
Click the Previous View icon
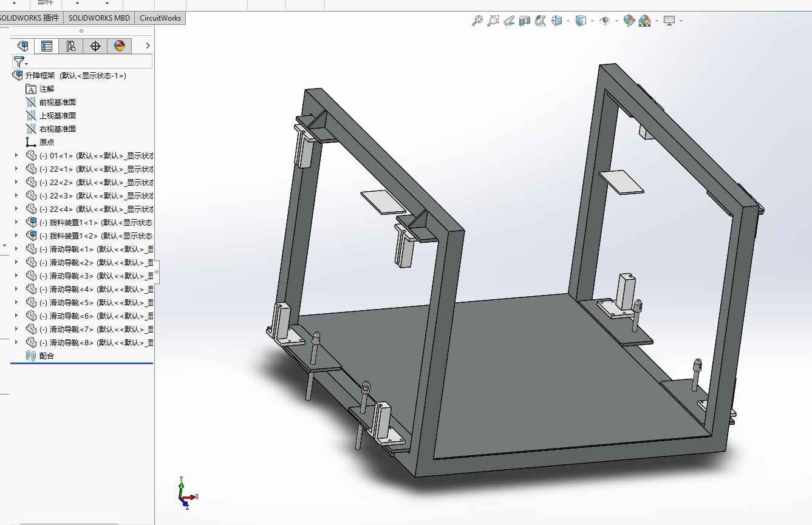(x=509, y=21)
